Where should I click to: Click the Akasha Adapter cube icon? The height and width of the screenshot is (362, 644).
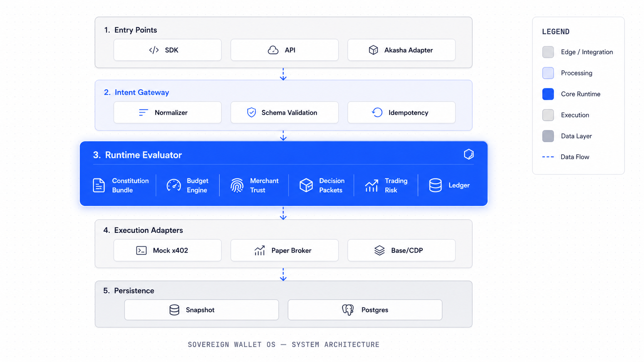point(373,50)
